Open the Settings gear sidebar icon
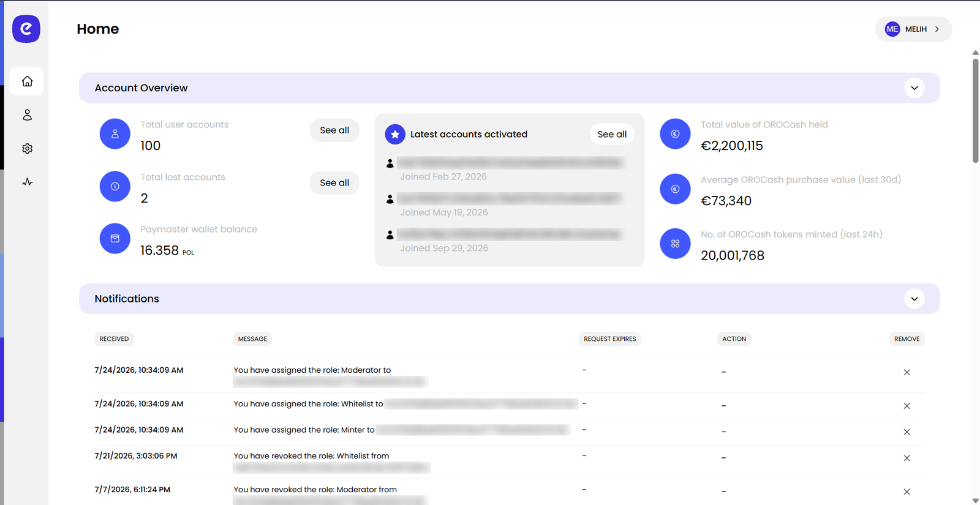980x505 pixels. pyautogui.click(x=27, y=149)
